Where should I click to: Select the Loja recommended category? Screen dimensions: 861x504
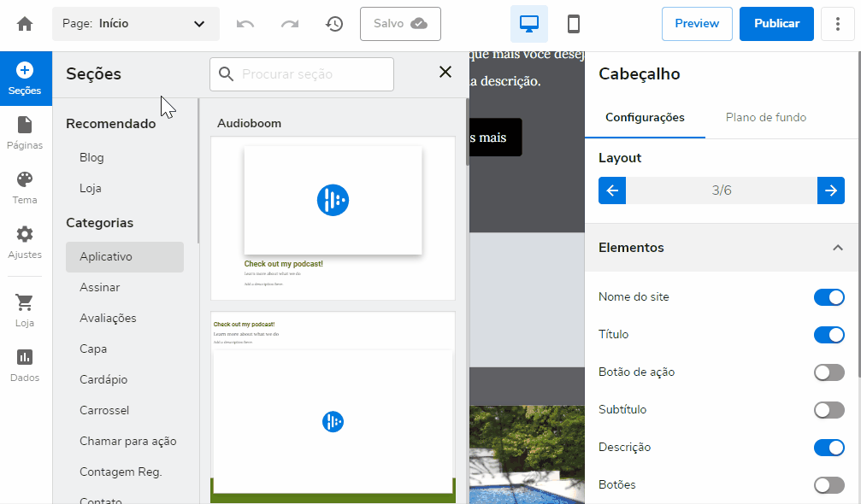point(91,188)
